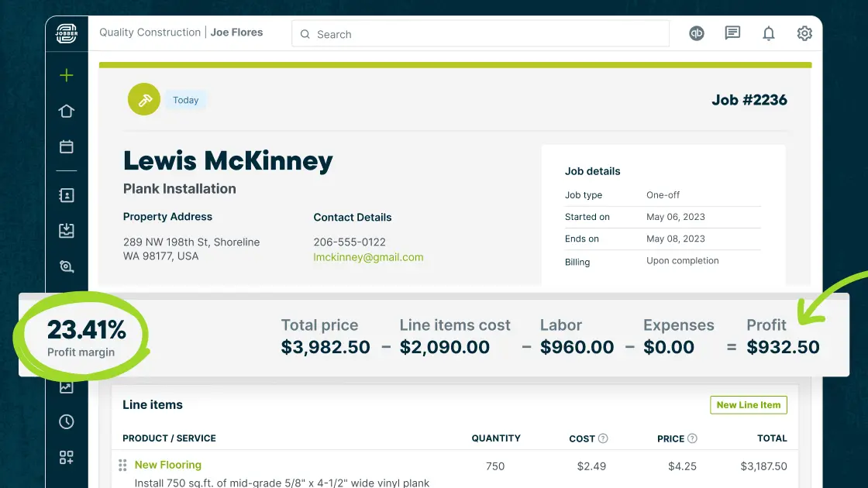Add a line item with New Line Item
Viewport: 868px width, 488px height.
(748, 404)
